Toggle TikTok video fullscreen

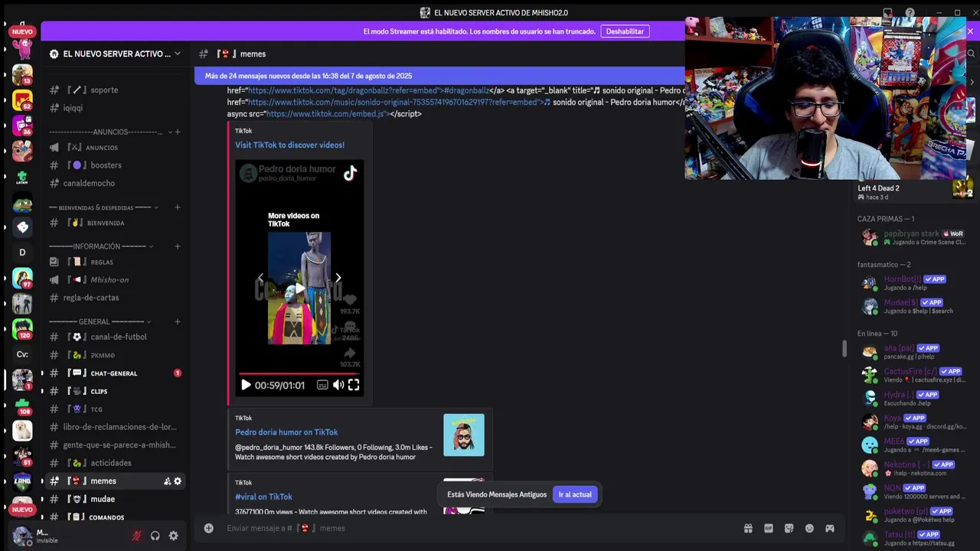tap(354, 385)
